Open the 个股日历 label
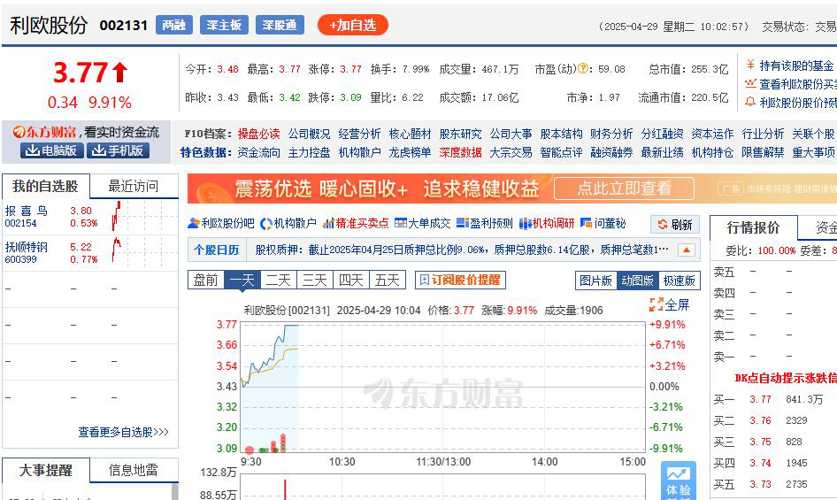 pos(216,250)
